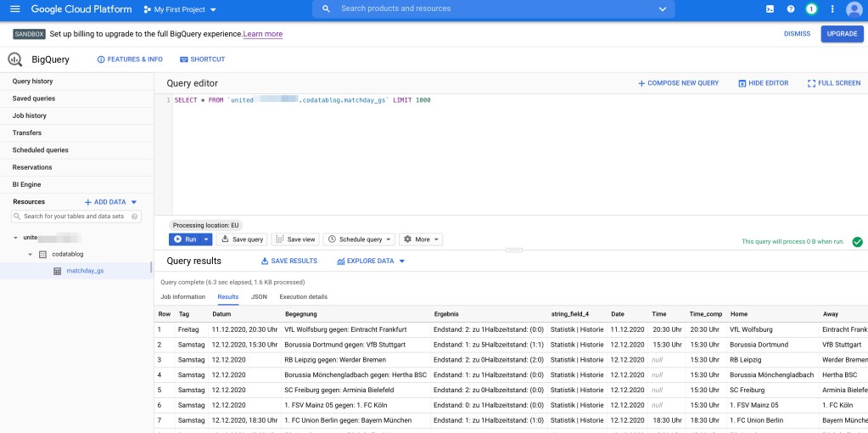868x433 pixels.
Task: Open the SHORTCUT button
Action: click(203, 59)
